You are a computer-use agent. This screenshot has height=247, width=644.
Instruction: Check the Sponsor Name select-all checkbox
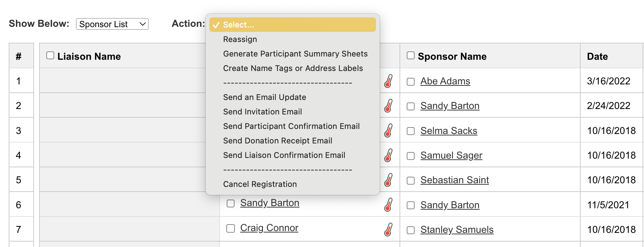tap(410, 55)
